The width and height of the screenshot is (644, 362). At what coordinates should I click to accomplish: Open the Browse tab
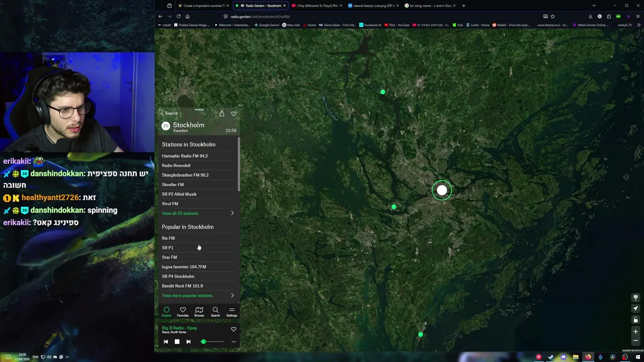pyautogui.click(x=199, y=312)
